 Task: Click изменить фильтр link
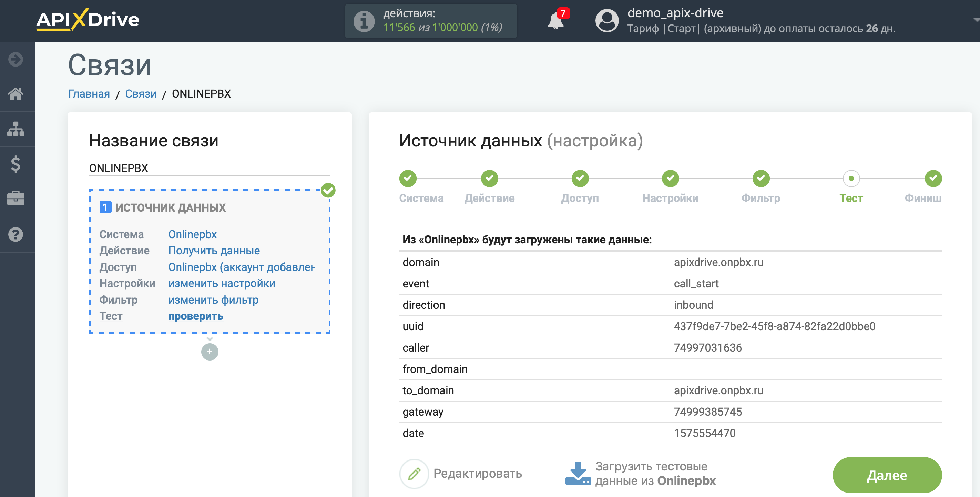coord(213,300)
